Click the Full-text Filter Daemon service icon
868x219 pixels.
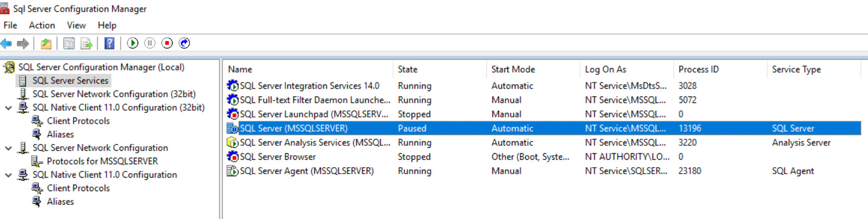(232, 100)
